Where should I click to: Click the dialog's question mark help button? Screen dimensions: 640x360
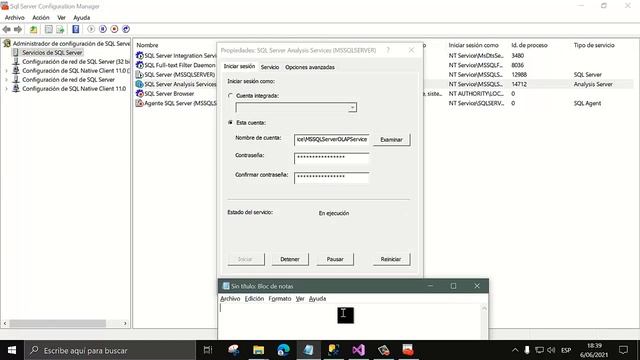[x=388, y=50]
